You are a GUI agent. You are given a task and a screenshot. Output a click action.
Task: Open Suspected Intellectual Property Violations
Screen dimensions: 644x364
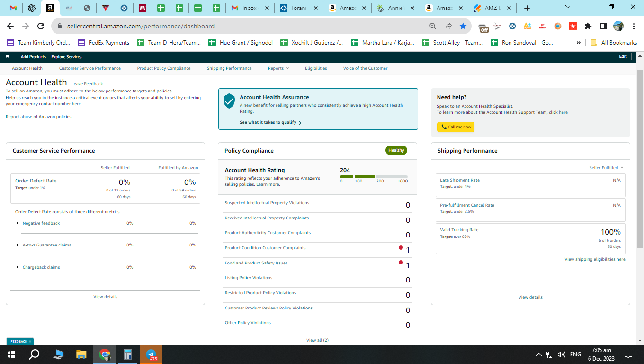click(267, 203)
